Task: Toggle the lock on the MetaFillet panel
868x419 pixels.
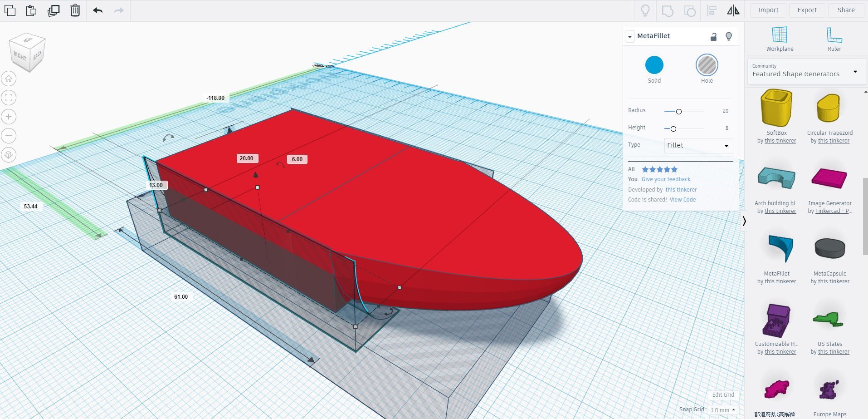Action: (x=713, y=36)
